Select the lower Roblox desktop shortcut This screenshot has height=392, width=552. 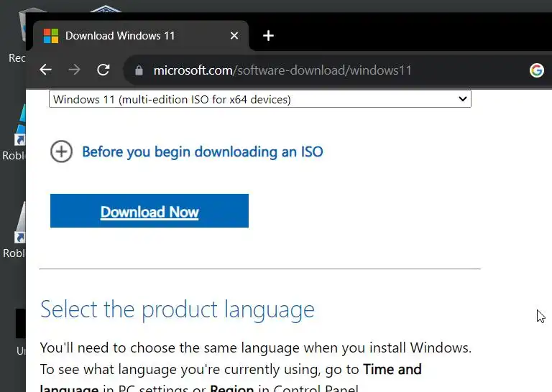coord(14,230)
